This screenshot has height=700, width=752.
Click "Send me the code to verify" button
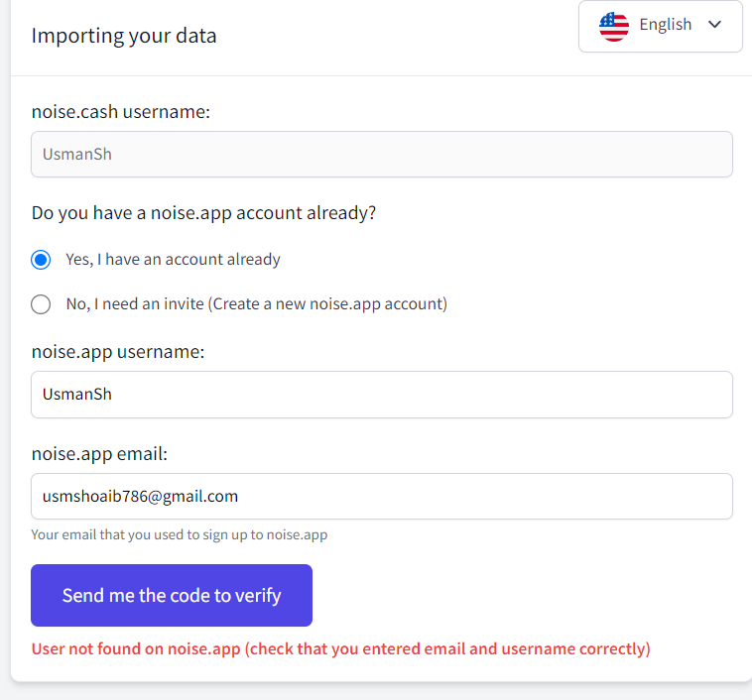pyautogui.click(x=172, y=595)
